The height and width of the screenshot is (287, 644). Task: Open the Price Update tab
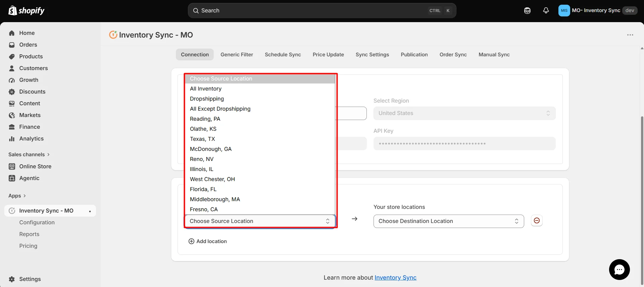tap(328, 55)
